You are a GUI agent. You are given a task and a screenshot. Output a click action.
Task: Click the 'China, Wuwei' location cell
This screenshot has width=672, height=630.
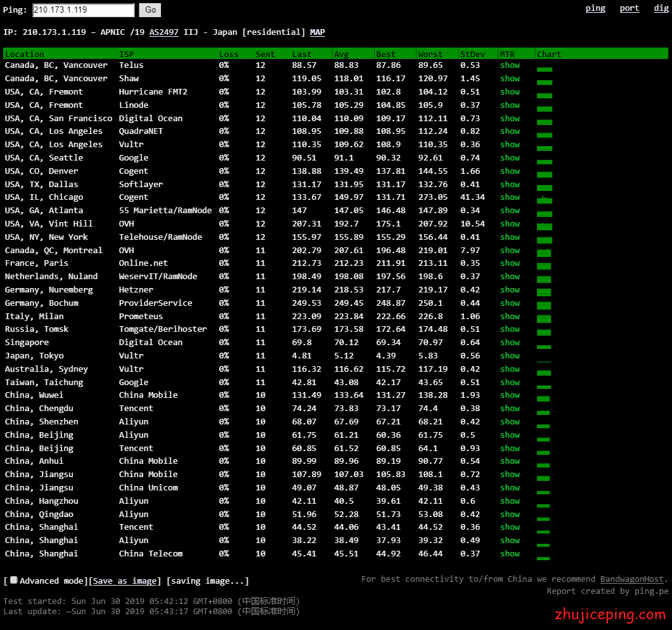pyautogui.click(x=34, y=395)
